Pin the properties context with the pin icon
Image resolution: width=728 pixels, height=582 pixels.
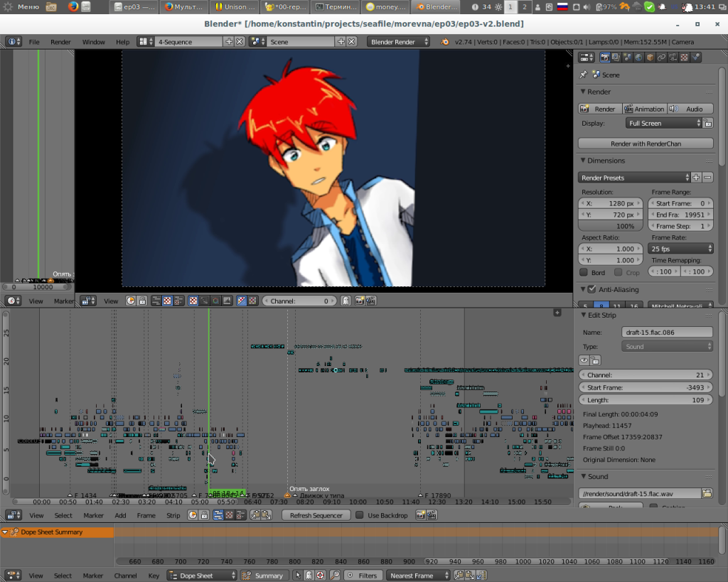[x=584, y=75]
